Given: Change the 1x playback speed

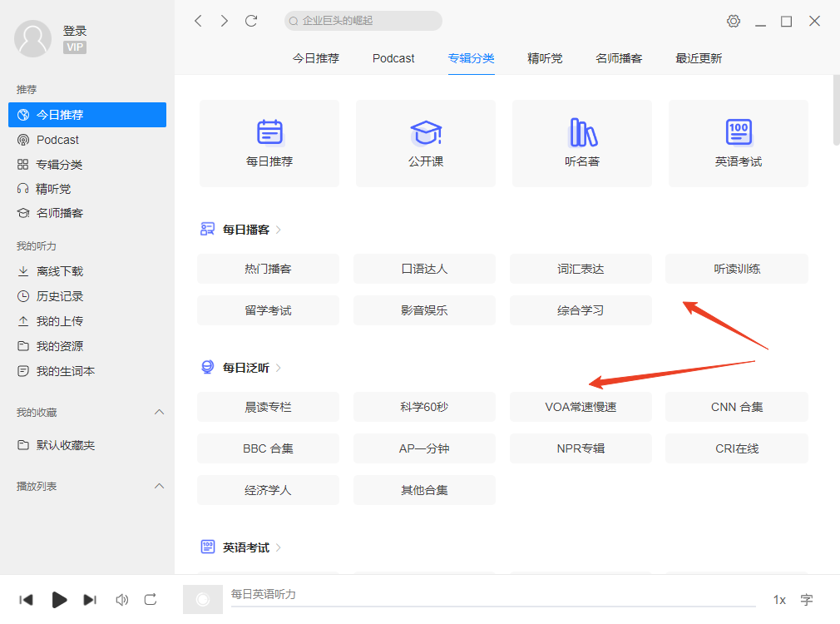Looking at the screenshot, I should [779, 600].
